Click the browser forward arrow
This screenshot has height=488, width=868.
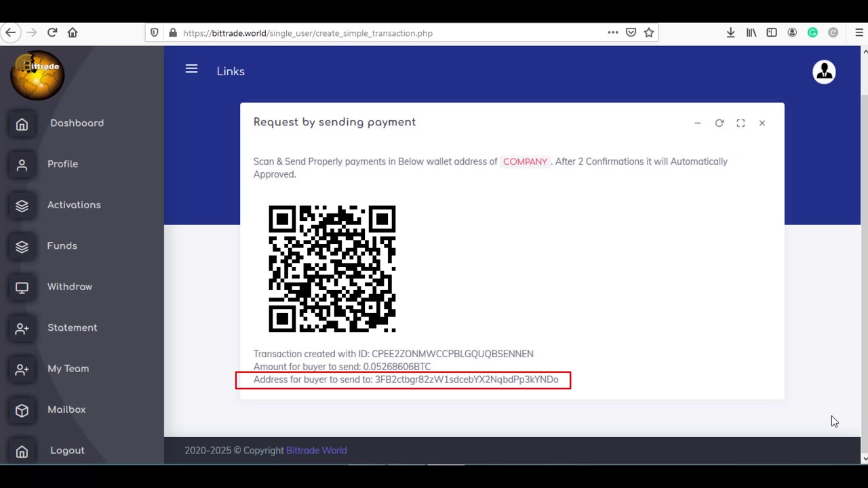31,33
